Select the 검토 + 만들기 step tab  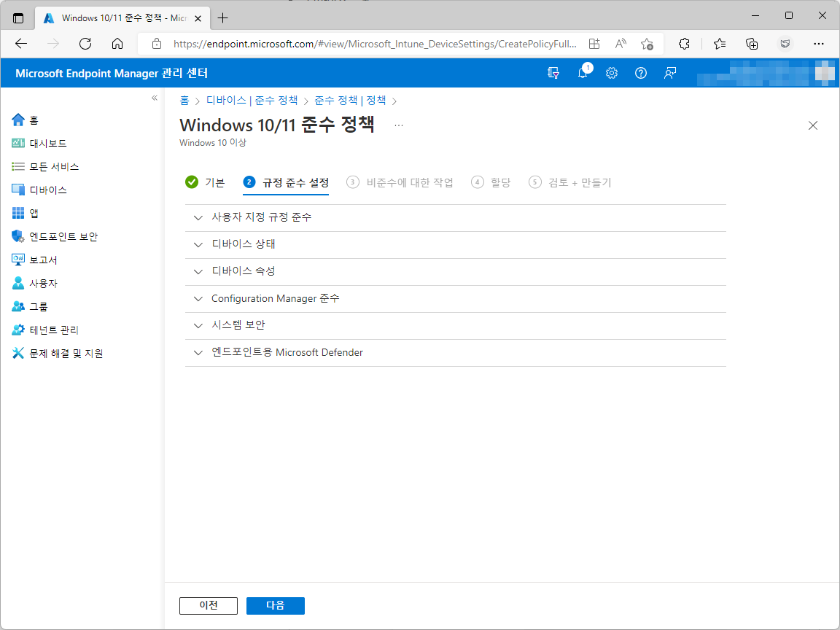[x=570, y=183]
